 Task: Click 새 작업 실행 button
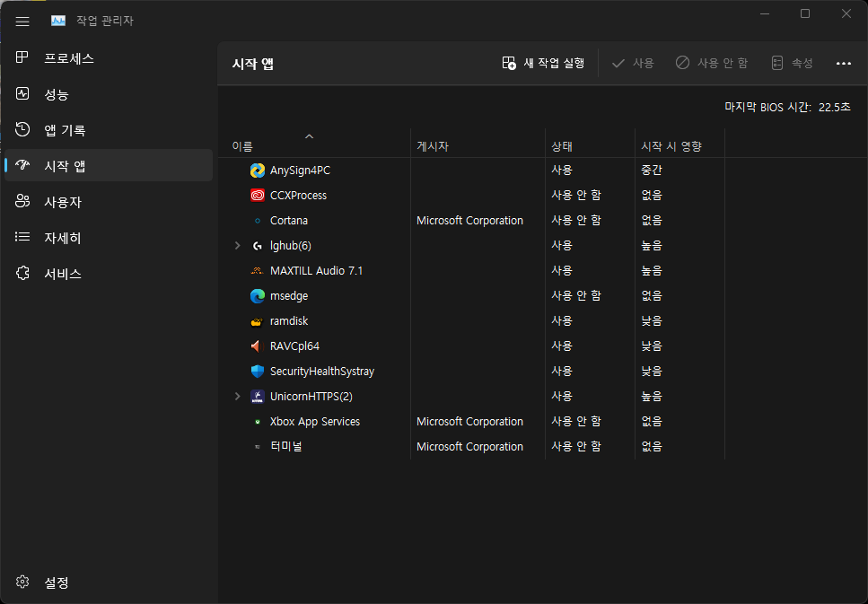click(543, 63)
